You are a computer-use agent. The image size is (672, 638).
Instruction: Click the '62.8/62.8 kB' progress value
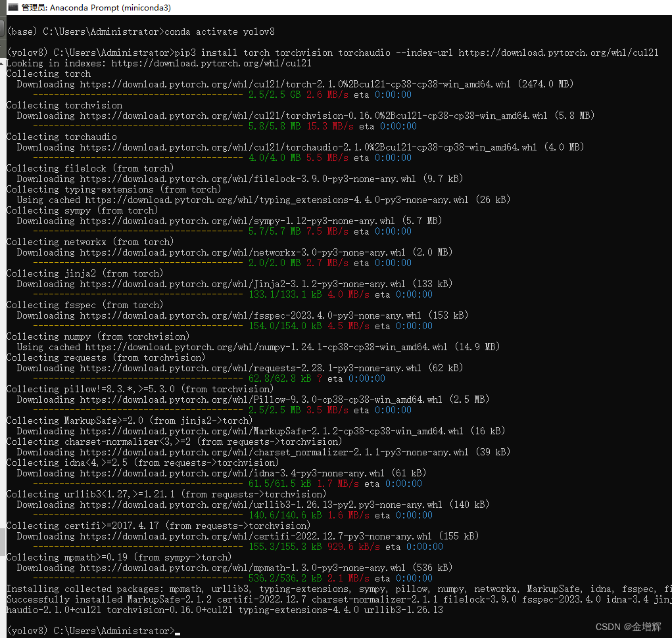pyautogui.click(x=280, y=379)
